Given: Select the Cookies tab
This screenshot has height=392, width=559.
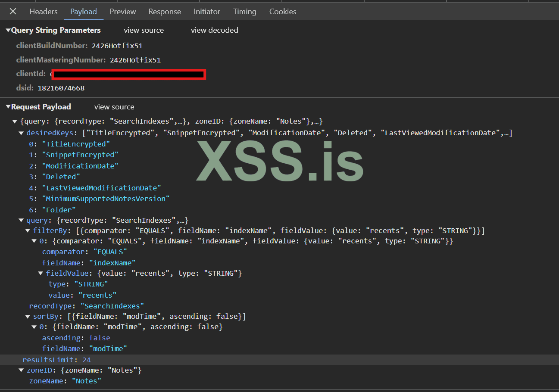Looking at the screenshot, I should tap(283, 12).
